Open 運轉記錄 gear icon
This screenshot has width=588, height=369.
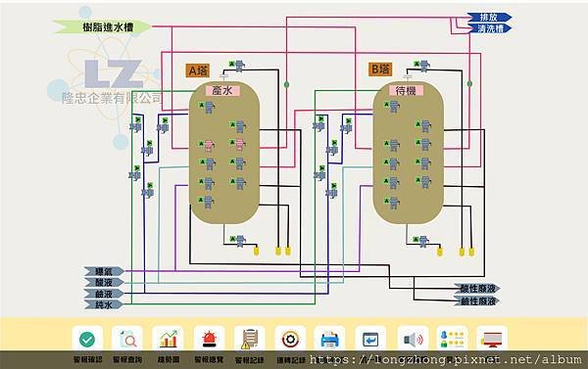click(290, 340)
